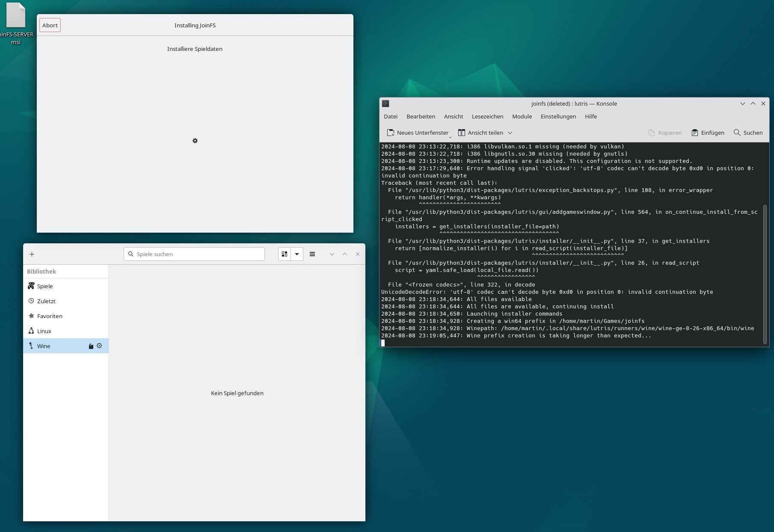Click the Konsole terminal icon in title bar
This screenshot has height=532, width=774.
click(386, 103)
